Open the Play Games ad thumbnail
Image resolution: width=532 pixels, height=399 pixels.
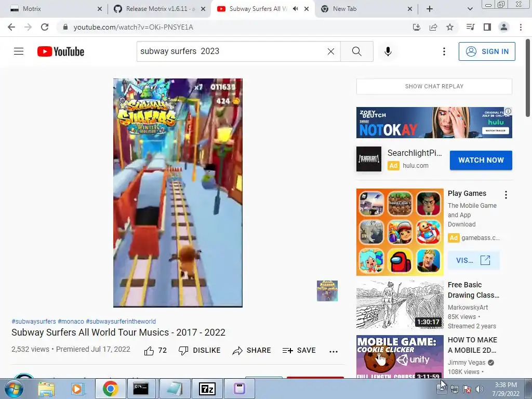[400, 232]
